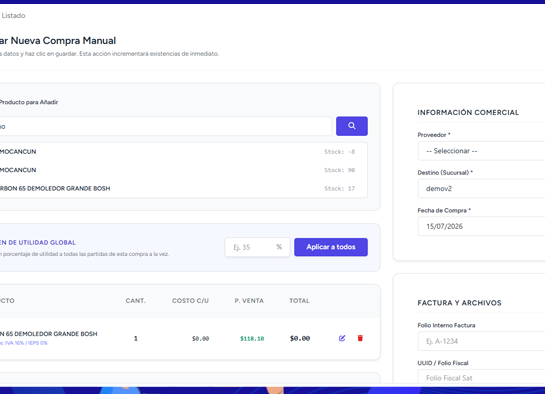545x394 pixels.
Task: Click the Fecha de Compra date field
Action: [x=481, y=227]
